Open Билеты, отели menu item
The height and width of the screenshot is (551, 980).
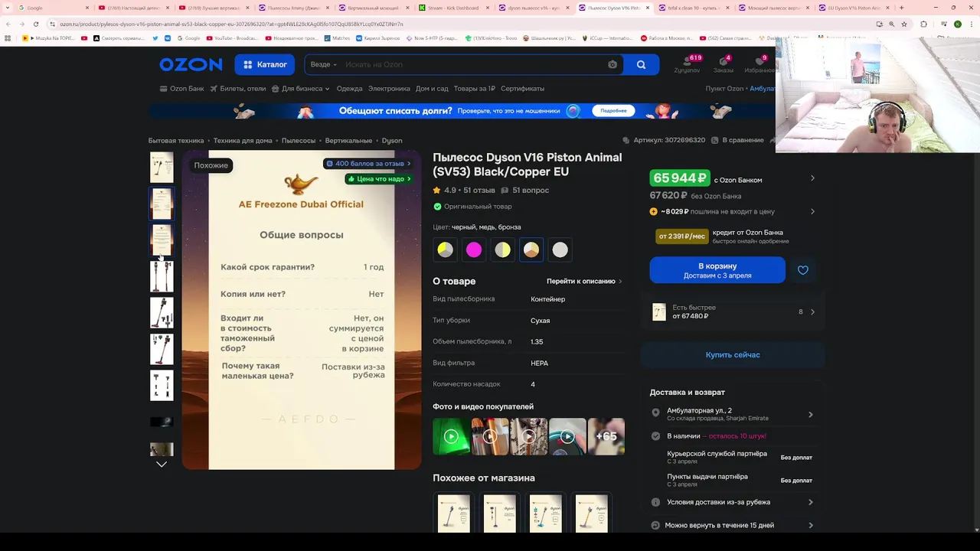click(238, 89)
